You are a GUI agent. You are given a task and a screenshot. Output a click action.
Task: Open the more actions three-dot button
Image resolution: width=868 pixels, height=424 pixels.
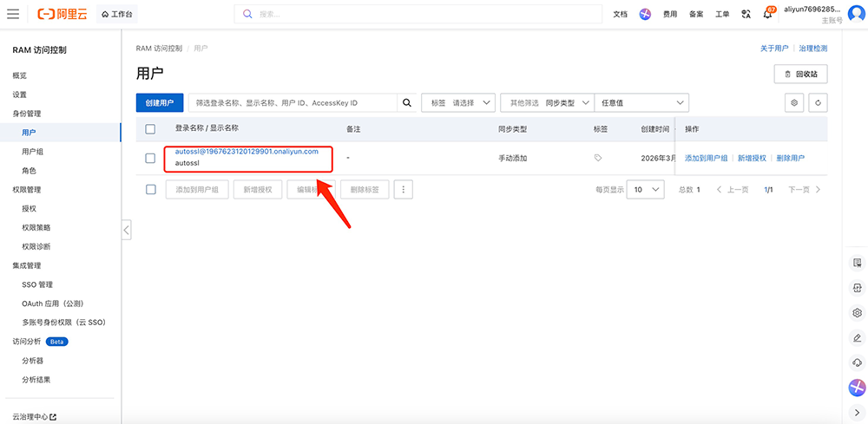[x=403, y=189]
